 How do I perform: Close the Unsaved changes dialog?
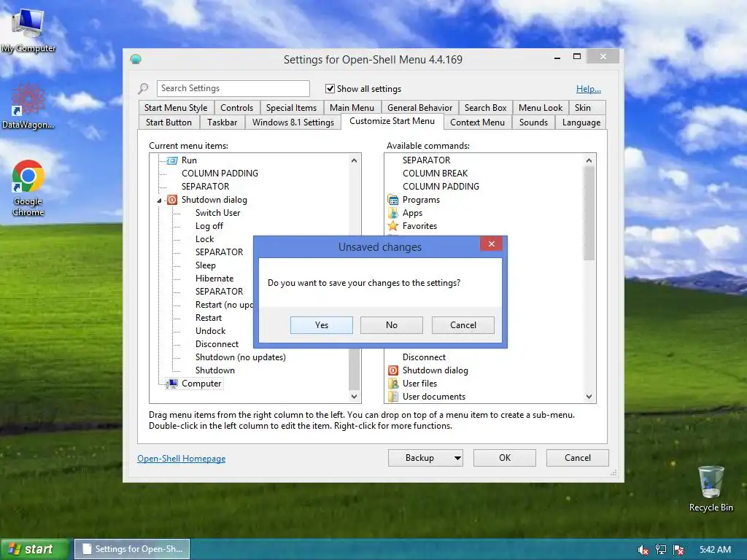pyautogui.click(x=491, y=244)
